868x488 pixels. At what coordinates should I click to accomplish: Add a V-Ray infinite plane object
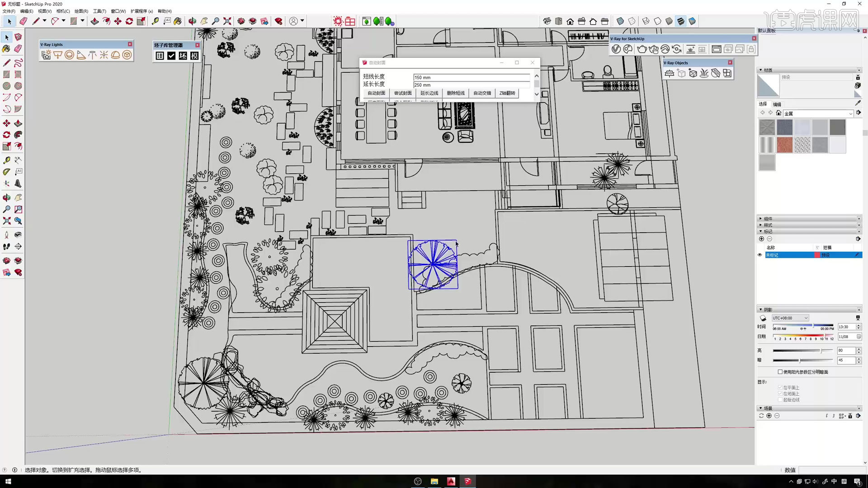(670, 73)
